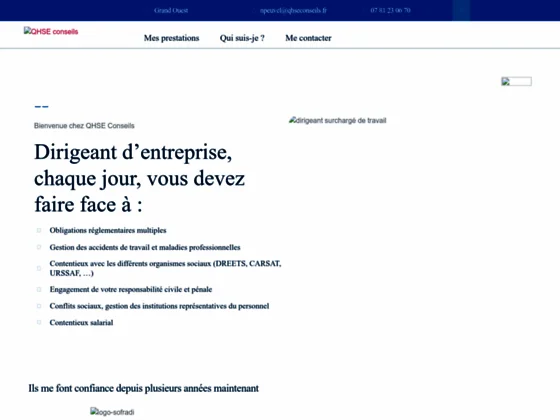Select the 'Contentieux salarial' list item
This screenshot has height=420, width=560.
[81, 322]
